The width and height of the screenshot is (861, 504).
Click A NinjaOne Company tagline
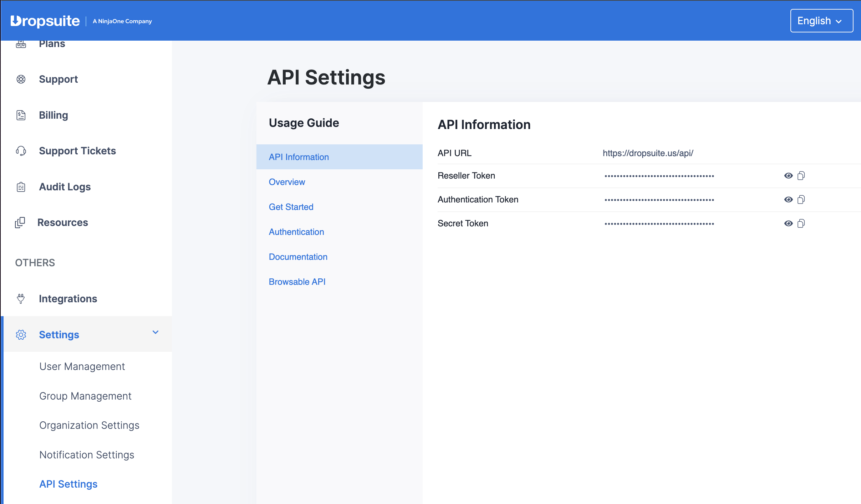coord(122,21)
